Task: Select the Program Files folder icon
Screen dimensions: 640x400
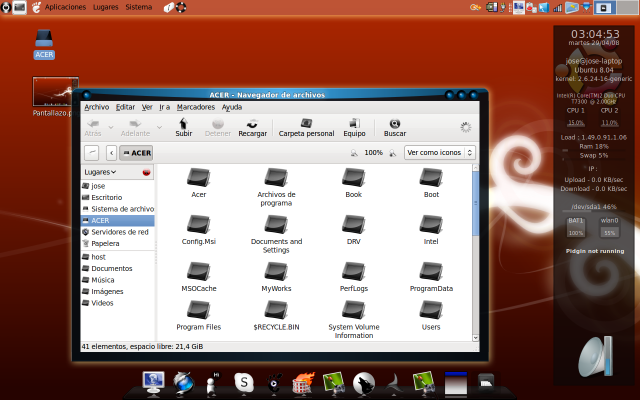Action: point(198,310)
